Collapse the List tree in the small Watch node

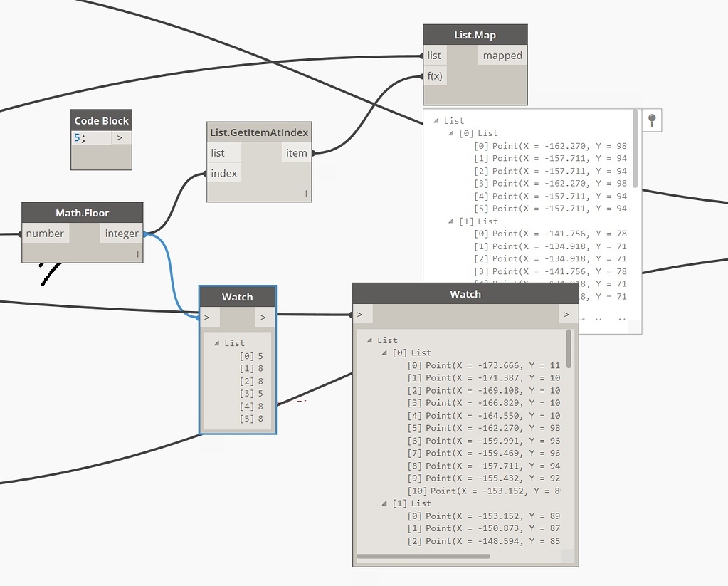[218, 342]
